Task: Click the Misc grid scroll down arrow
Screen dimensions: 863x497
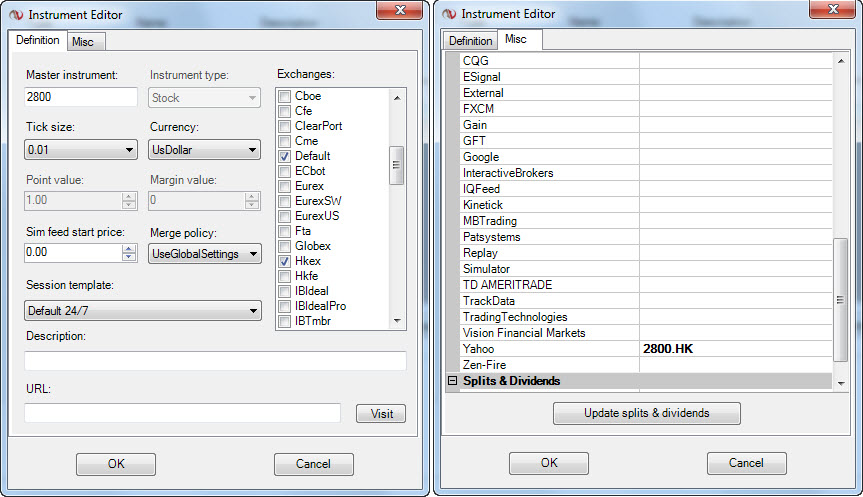Action: click(840, 383)
